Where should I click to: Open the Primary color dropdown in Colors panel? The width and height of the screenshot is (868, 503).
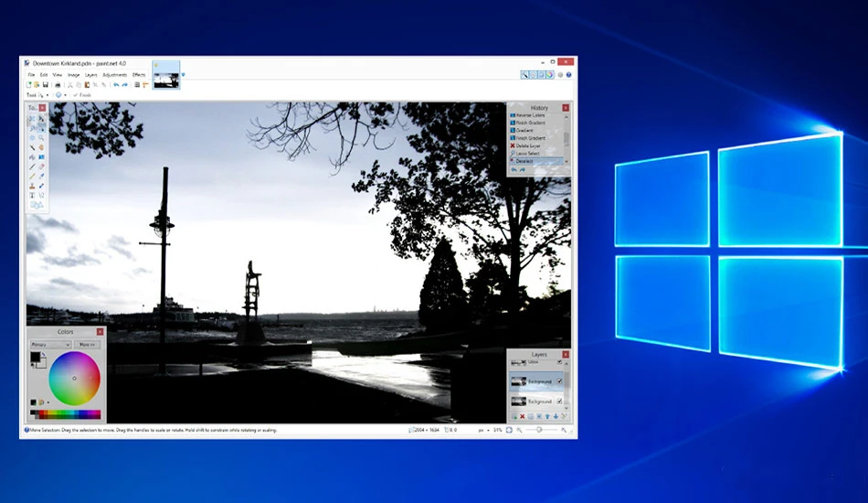50,345
